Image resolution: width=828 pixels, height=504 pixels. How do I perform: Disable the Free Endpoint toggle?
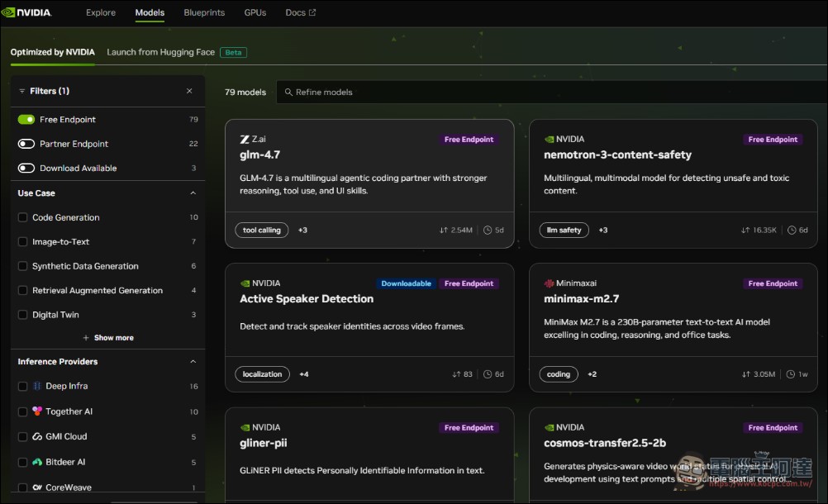[26, 119]
